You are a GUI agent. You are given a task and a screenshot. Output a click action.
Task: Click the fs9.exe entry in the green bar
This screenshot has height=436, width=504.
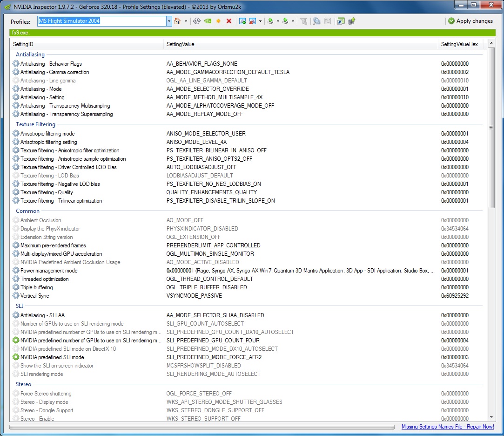coord(20,33)
